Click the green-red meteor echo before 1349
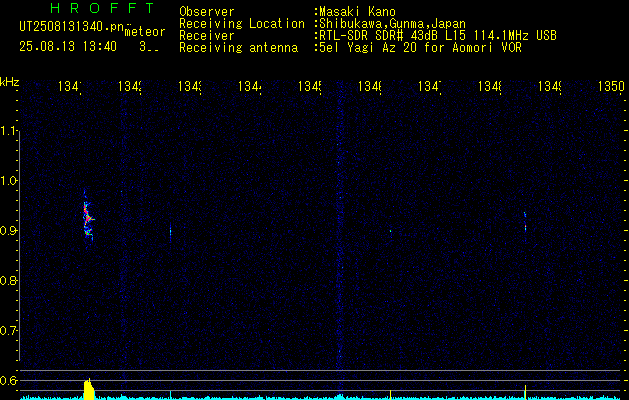Image resolution: width=629 pixels, height=400 pixels. [x=525, y=223]
